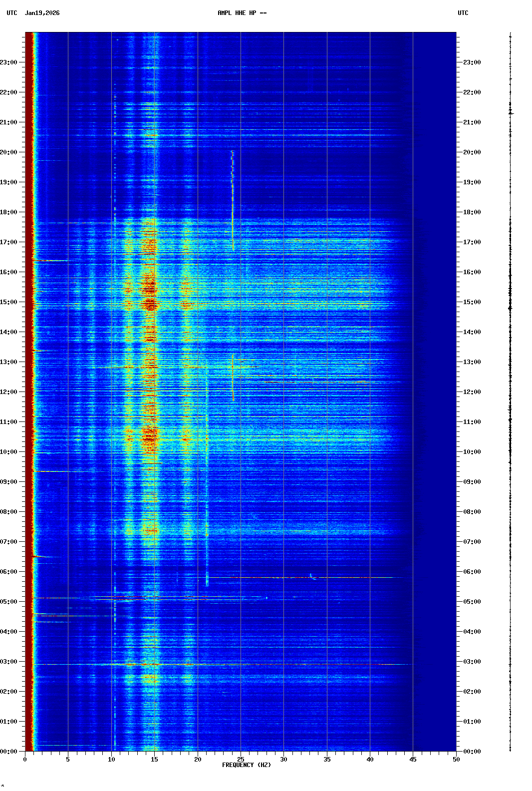This screenshot has height=791, width=532.
Task: Click the UTC label in the top-left corner
Action: (x=12, y=13)
